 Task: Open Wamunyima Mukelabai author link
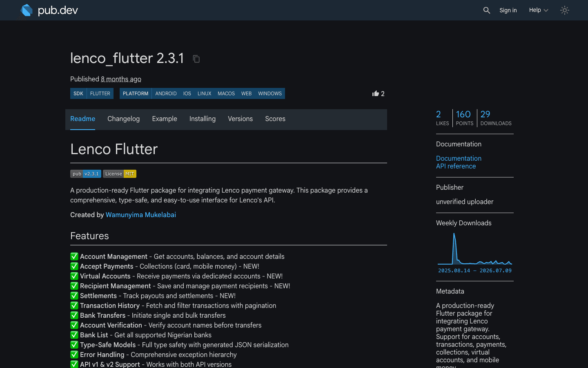(141, 215)
